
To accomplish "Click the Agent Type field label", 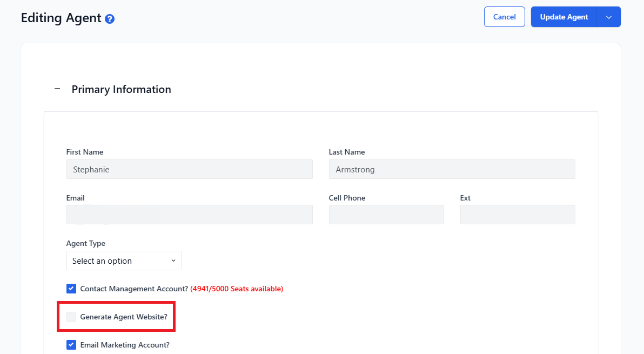I will click(x=85, y=243).
